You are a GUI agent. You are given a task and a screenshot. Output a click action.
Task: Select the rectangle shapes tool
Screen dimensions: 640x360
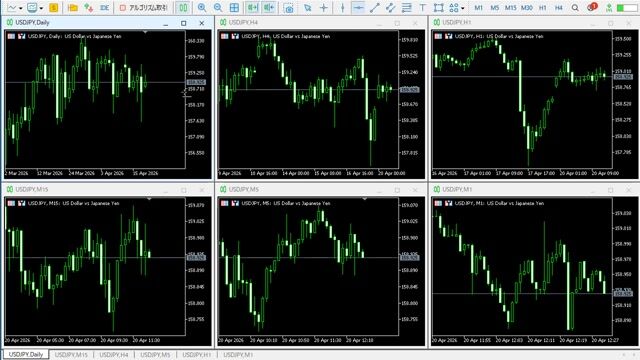(x=438, y=7)
